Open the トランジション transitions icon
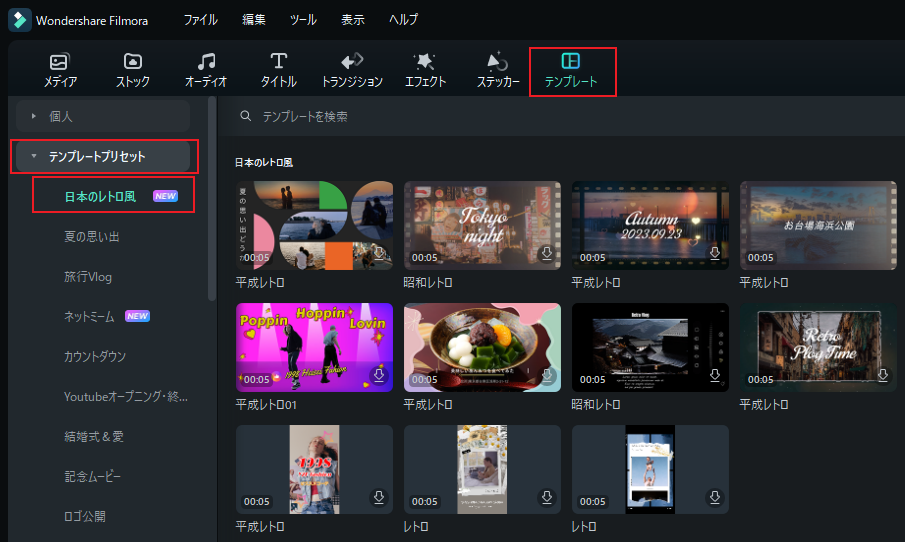 [352, 62]
